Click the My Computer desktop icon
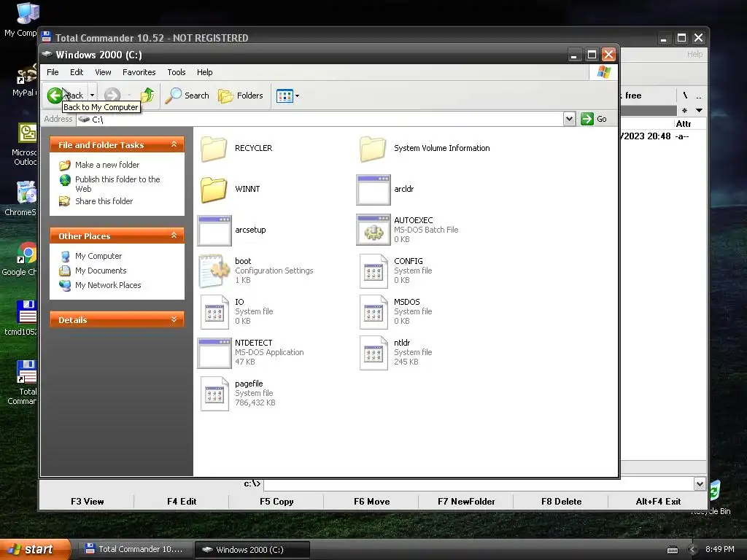747x560 pixels. click(x=27, y=13)
